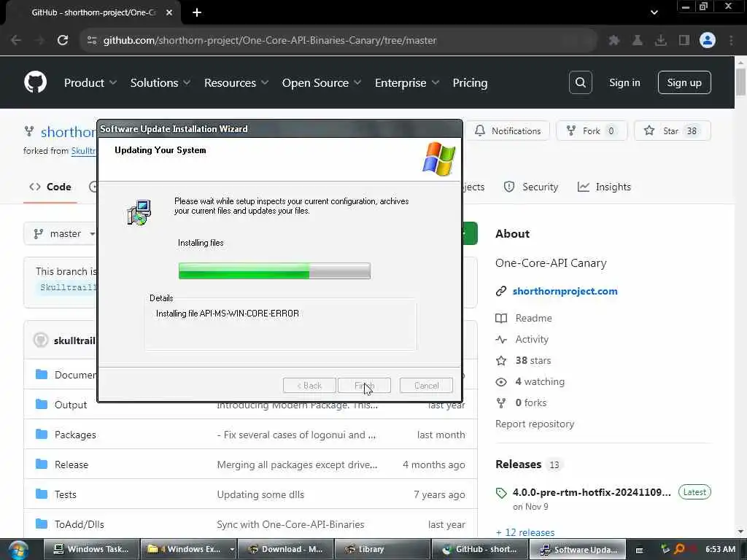Viewport: 747px width, 560px height.
Task: Open tab search chevron in title bar
Action: coord(654,12)
